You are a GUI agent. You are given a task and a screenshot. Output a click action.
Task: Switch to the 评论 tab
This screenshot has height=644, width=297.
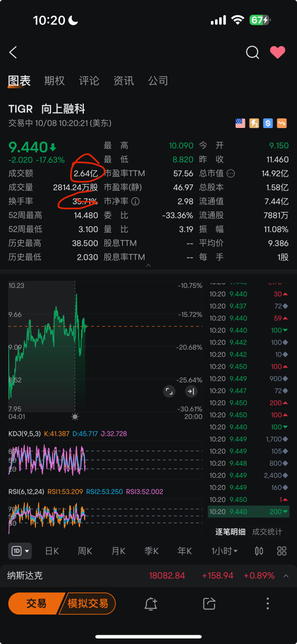point(89,81)
